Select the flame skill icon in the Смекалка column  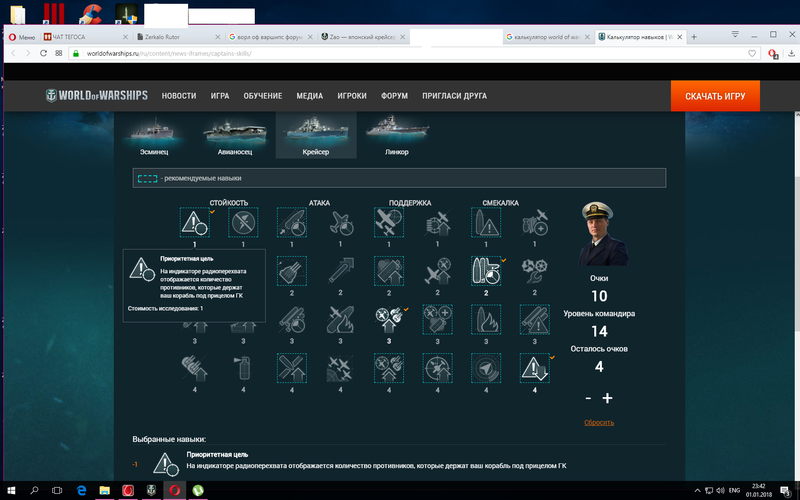tap(485, 320)
